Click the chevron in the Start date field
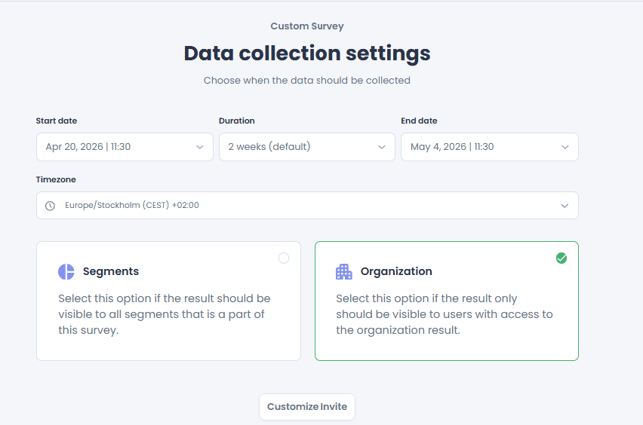 coord(200,147)
